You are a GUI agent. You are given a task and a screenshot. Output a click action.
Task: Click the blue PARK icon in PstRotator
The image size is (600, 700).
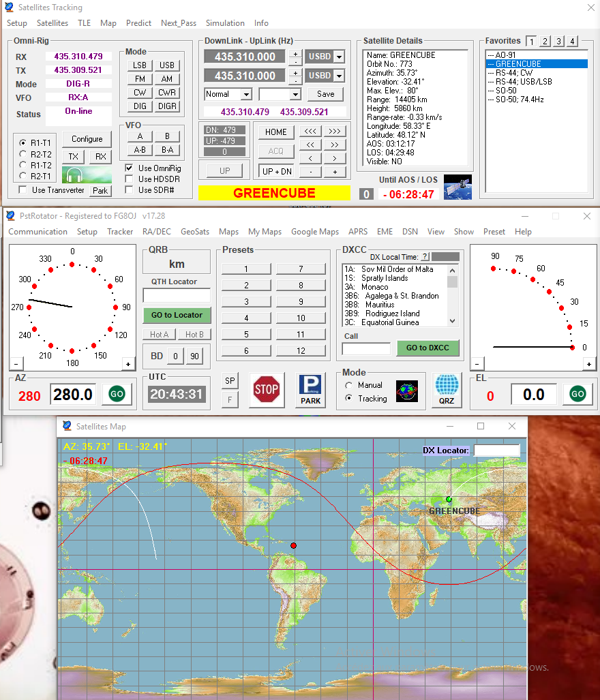pyautogui.click(x=311, y=390)
